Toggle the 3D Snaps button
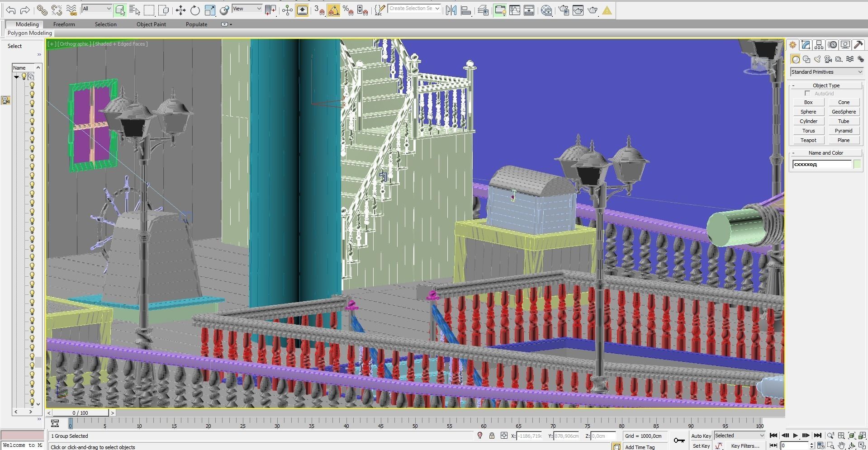Image resolution: width=868 pixels, height=450 pixels. (319, 10)
